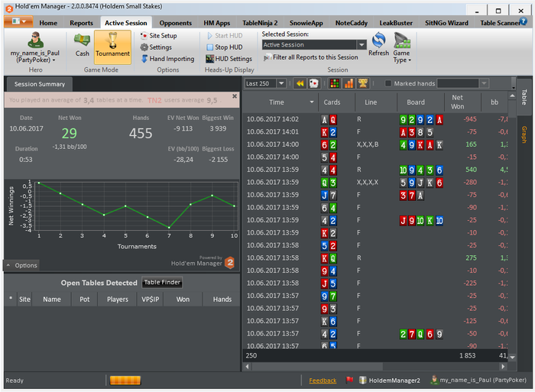Switch to the vertical Graph tab
Viewport: 535px width, 392px height.
pyautogui.click(x=524, y=134)
